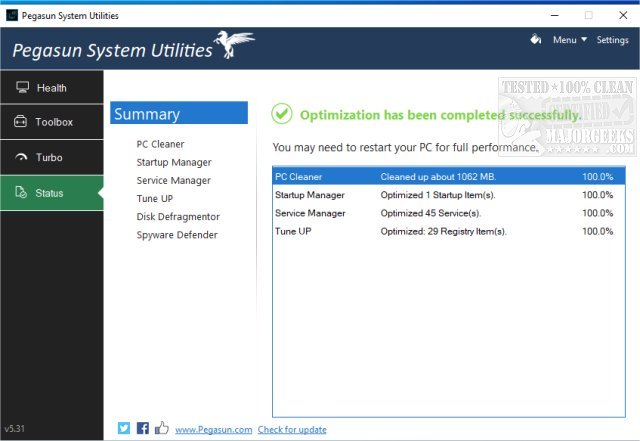
Task: Click 'Optimized: 29 Registry Item(s).' text
Action: tap(443, 232)
